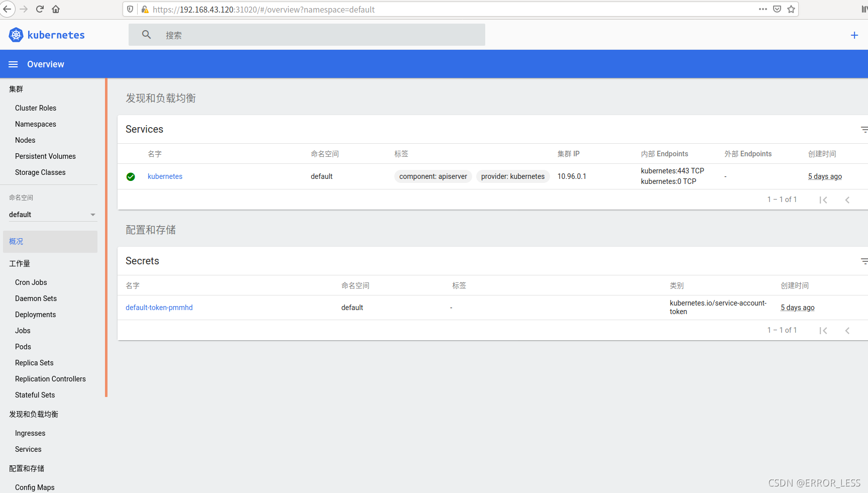868x493 pixels.
Task: Click the search magnifier icon
Action: (146, 35)
